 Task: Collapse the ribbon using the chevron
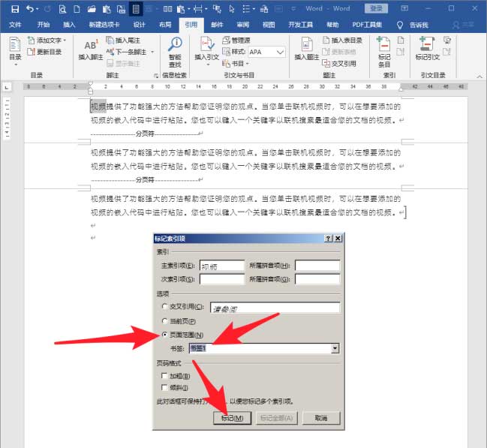[x=479, y=77]
